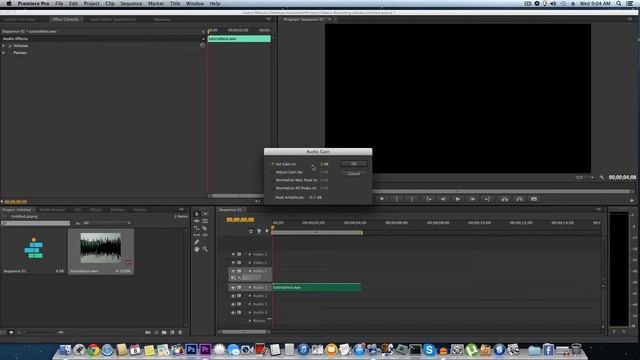Open the Marker menu
Image resolution: width=640 pixels, height=360 pixels.
[156, 4]
